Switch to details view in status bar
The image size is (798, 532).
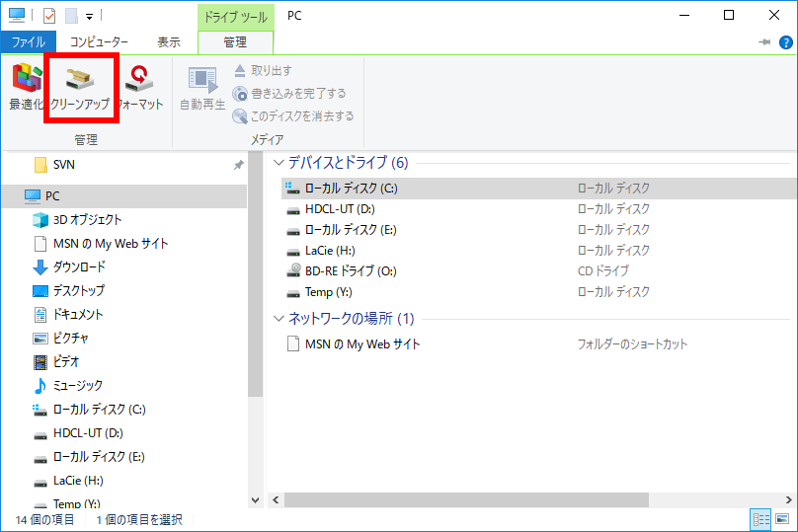pyautogui.click(x=760, y=519)
